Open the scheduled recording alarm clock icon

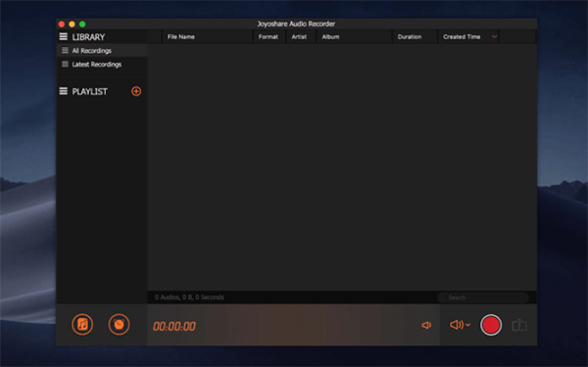tap(119, 324)
